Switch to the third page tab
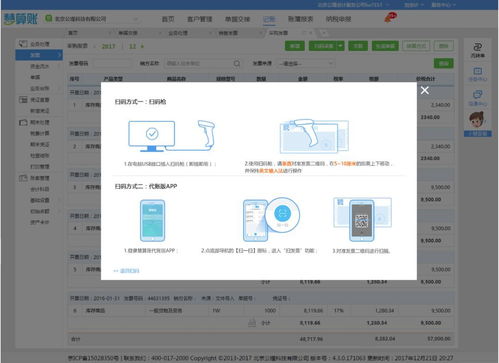Viewport: 499px width, 363px height. click(178, 33)
